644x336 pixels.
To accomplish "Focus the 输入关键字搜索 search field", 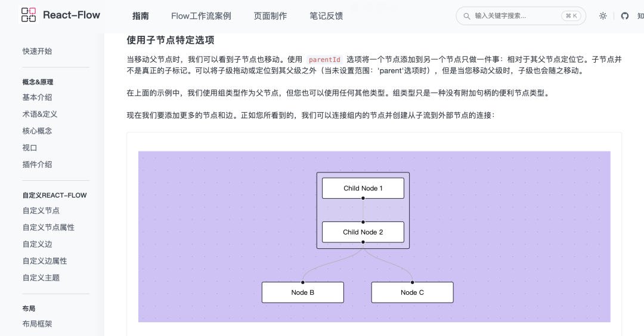I will coord(521,16).
